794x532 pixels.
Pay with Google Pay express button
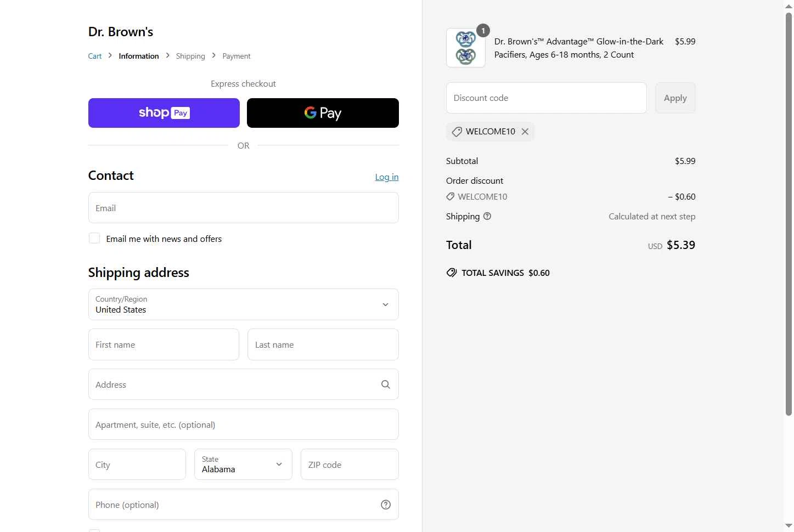pyautogui.click(x=323, y=113)
